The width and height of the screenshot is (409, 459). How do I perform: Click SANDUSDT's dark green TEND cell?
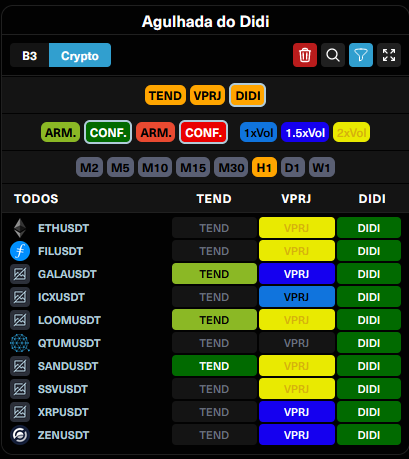tap(214, 366)
